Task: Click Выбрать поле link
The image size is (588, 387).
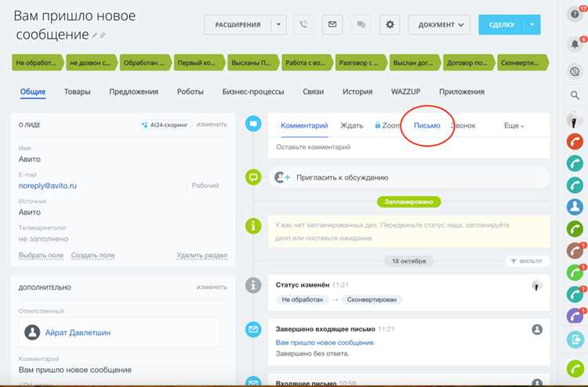Action: click(x=42, y=255)
